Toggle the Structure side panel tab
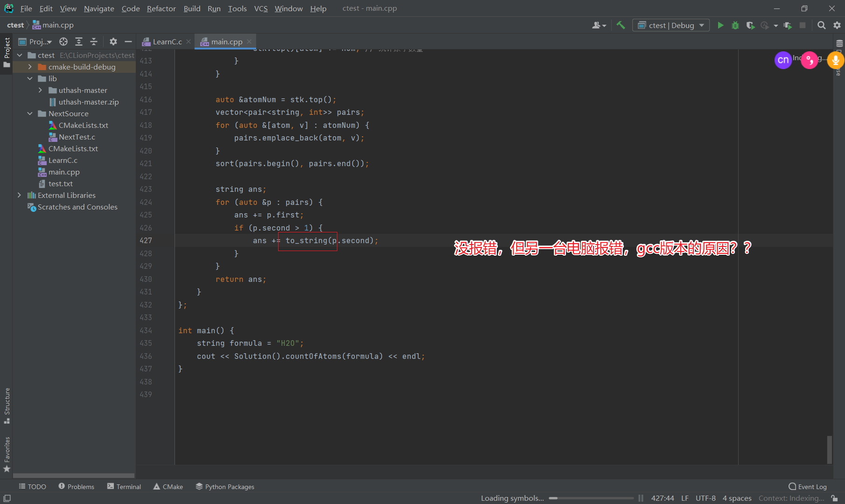 [x=7, y=406]
